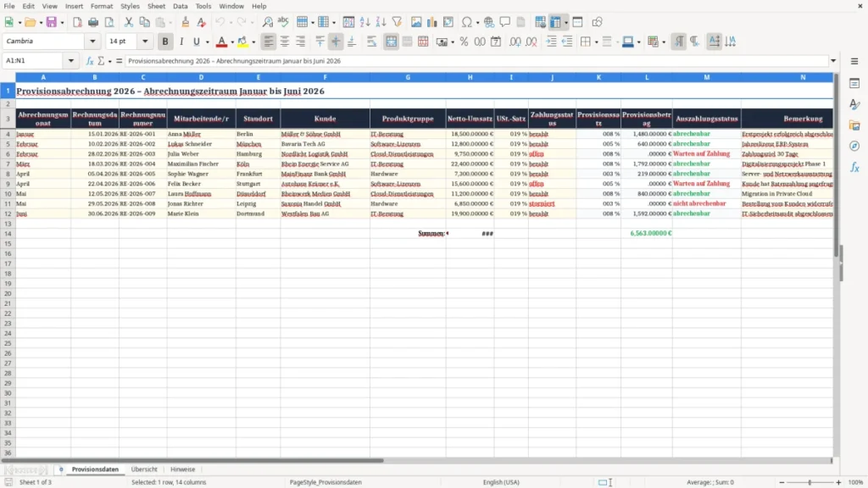The width and height of the screenshot is (868, 488).
Task: Click the Clear Direct Formatting icon
Action: (202, 22)
